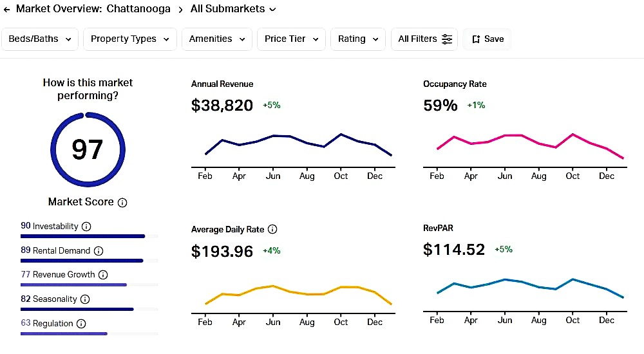The width and height of the screenshot is (644, 354).
Task: Open the Market Score info icon
Action: tap(122, 203)
